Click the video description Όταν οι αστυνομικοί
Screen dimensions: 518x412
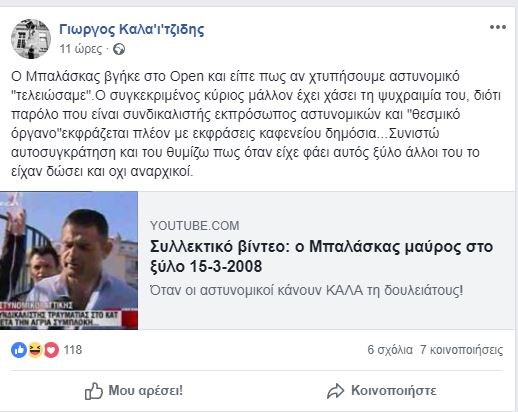(306, 290)
